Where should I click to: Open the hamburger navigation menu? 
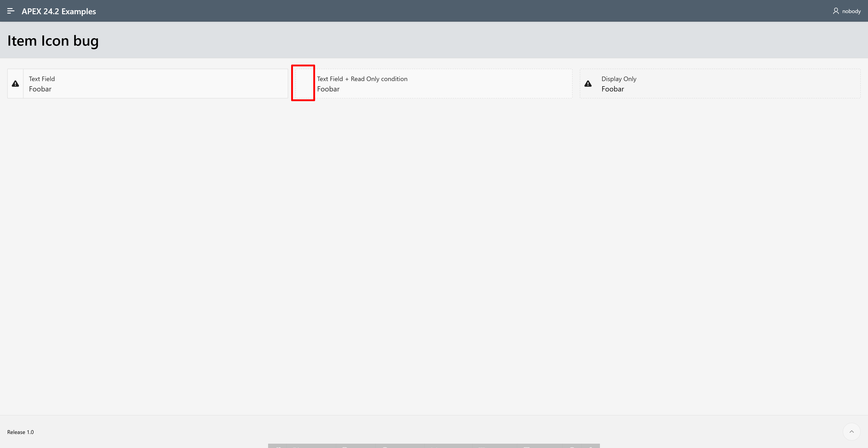pyautogui.click(x=10, y=11)
